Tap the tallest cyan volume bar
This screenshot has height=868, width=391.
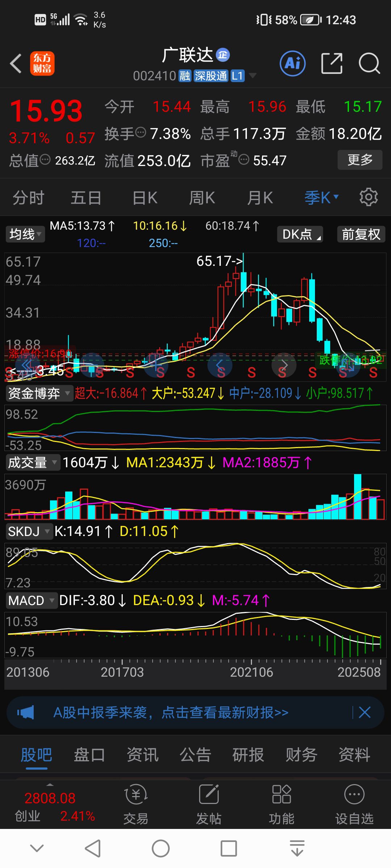point(357,496)
